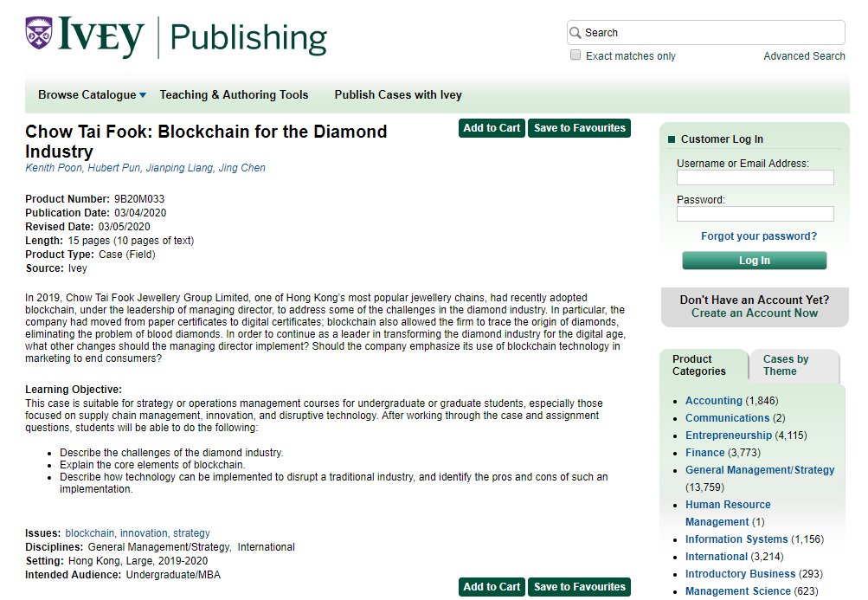This screenshot has height=600, width=868.
Task: Click the Username or Email Address field
Action: pos(755,177)
